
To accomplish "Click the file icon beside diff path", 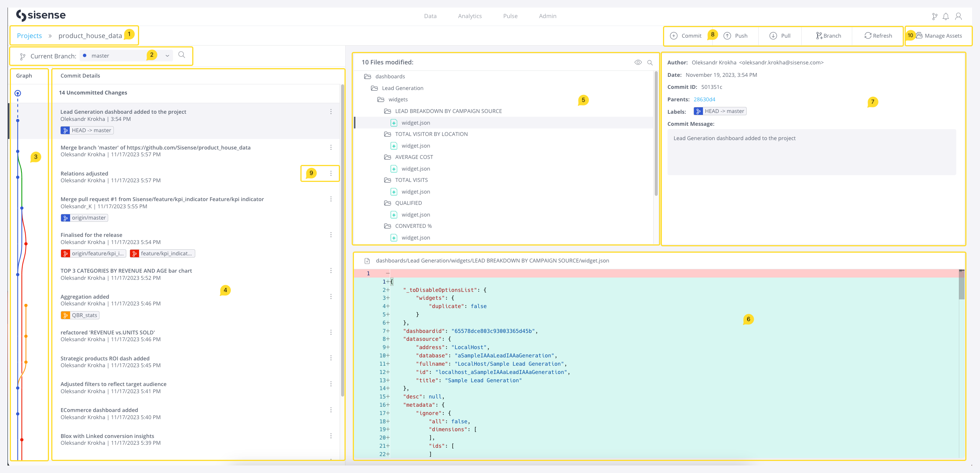I will 367,261.
